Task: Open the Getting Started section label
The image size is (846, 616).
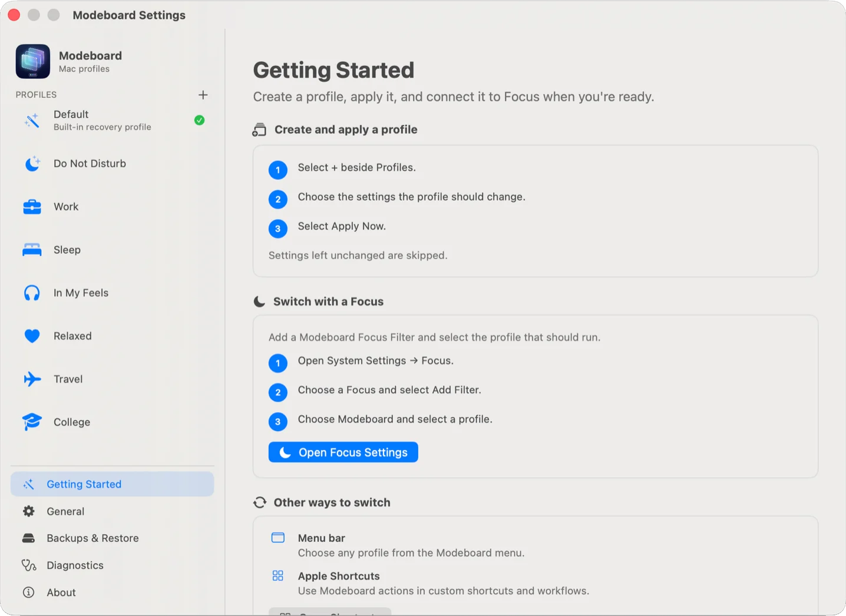Action: tap(84, 484)
